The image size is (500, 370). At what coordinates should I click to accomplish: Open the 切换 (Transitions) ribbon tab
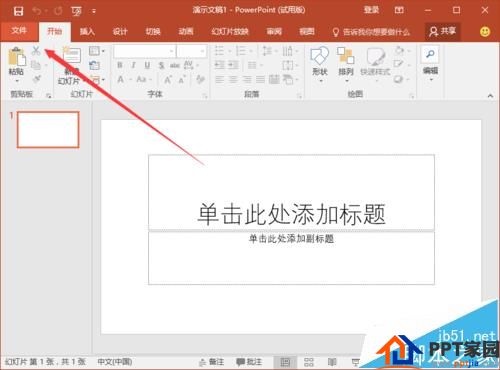tap(153, 32)
